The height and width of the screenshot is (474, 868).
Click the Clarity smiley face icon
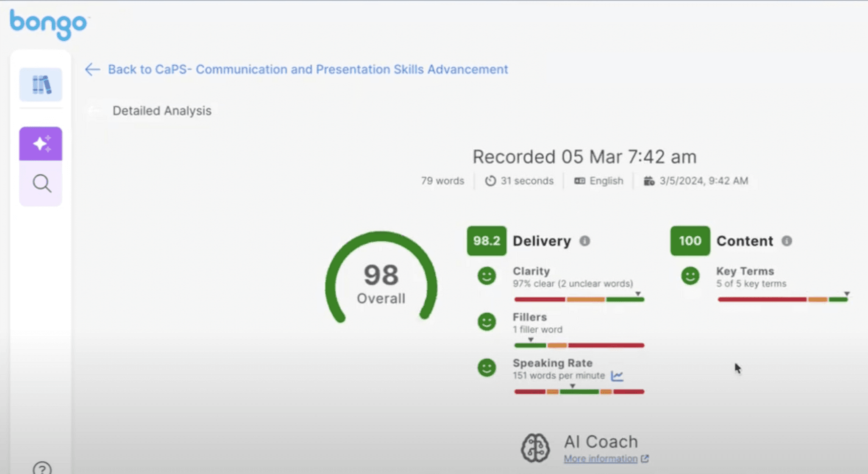487,276
